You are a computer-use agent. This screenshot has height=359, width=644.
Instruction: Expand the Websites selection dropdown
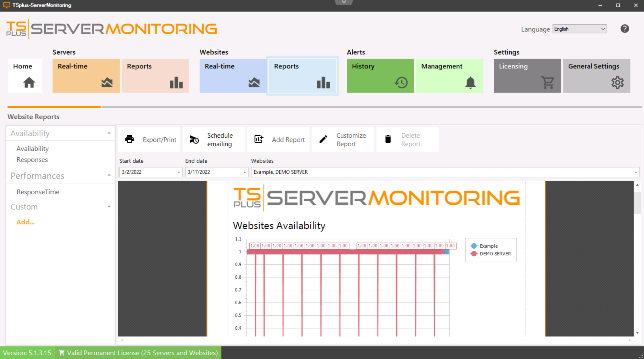point(635,172)
